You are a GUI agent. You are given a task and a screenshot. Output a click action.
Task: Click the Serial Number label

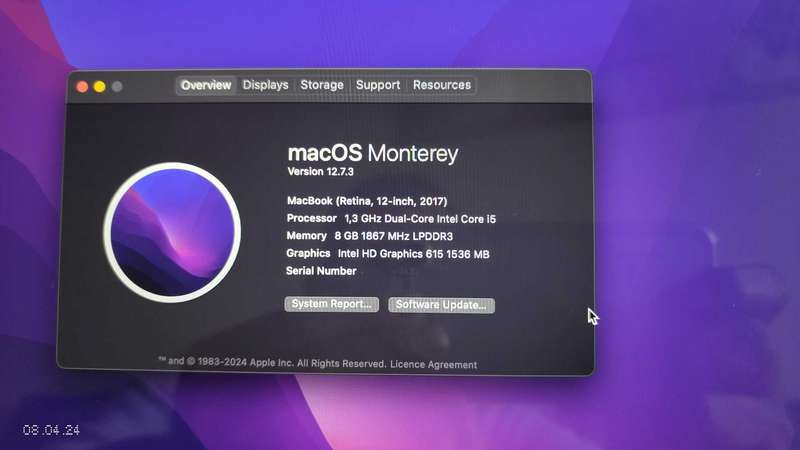click(x=321, y=271)
